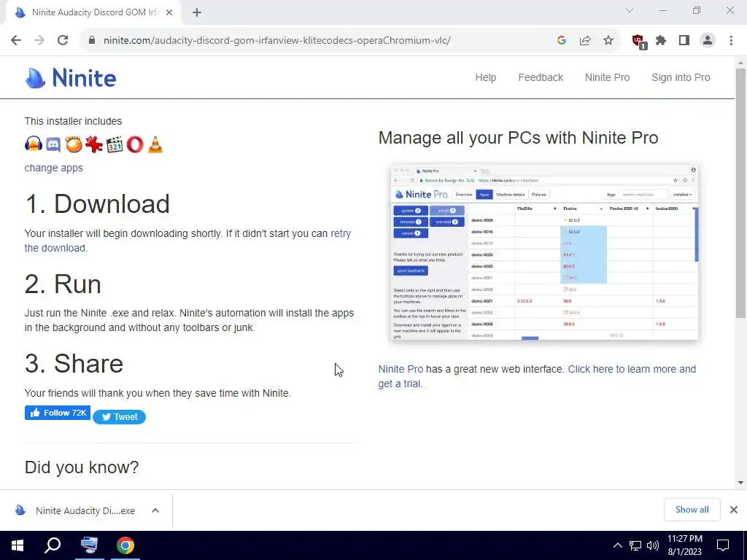Click Sign into Pro
This screenshot has height=560, width=747.
(681, 77)
